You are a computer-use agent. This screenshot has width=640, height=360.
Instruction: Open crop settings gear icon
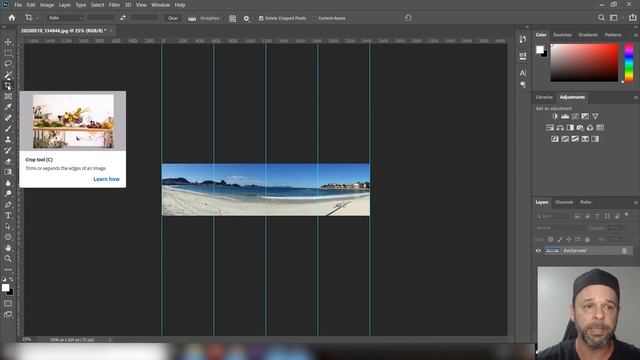246,18
